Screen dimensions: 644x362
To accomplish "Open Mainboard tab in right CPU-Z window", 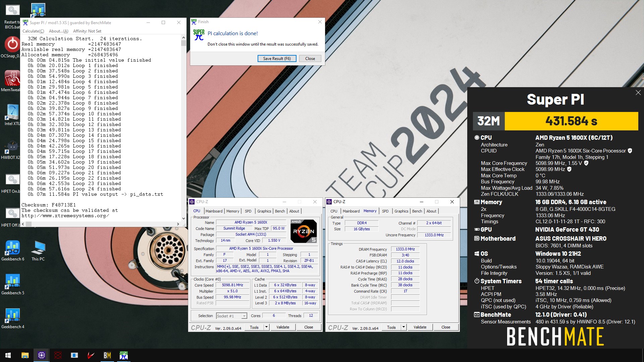I will pos(351,211).
